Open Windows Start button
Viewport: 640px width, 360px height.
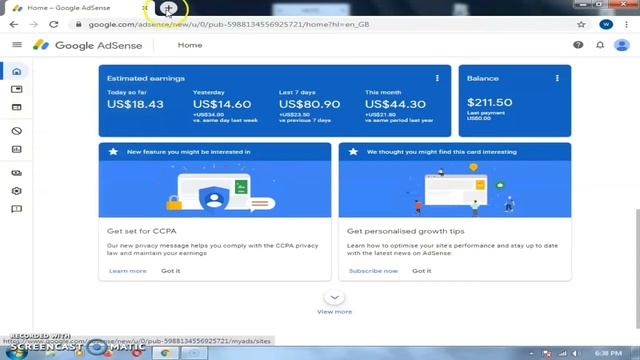[x=16, y=353]
